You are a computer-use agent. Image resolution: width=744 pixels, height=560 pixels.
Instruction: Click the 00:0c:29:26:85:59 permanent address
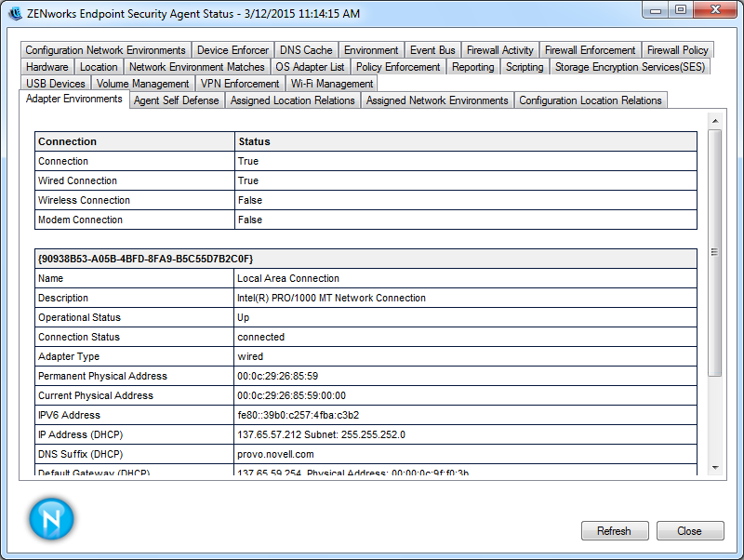(277, 377)
